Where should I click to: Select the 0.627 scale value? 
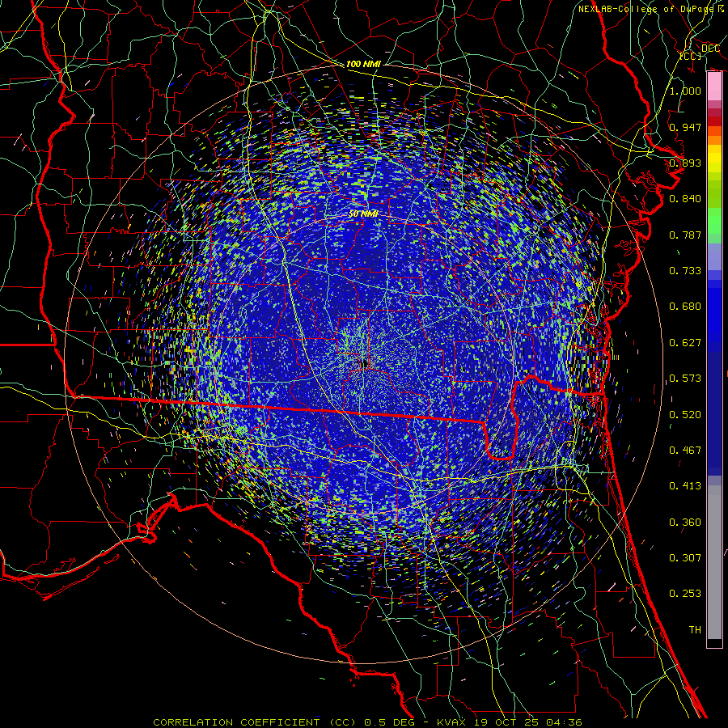685,343
